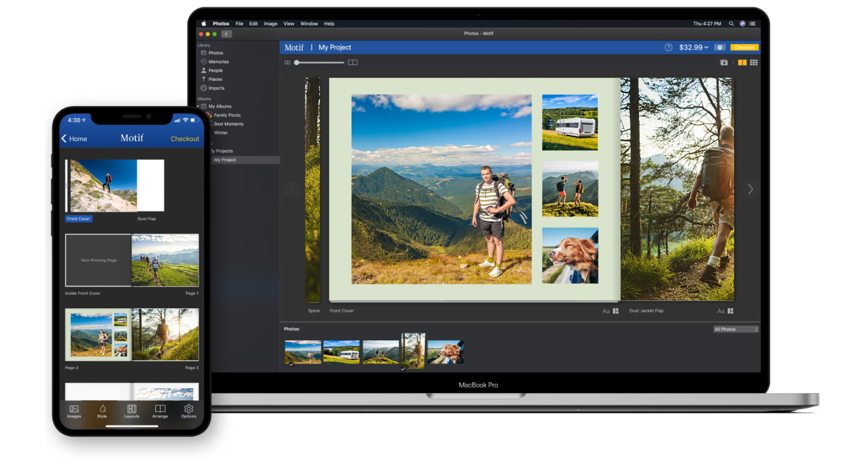The image size is (868, 463).
Task: Click the layout icon under Dust Jacket Flap
Action: click(730, 311)
